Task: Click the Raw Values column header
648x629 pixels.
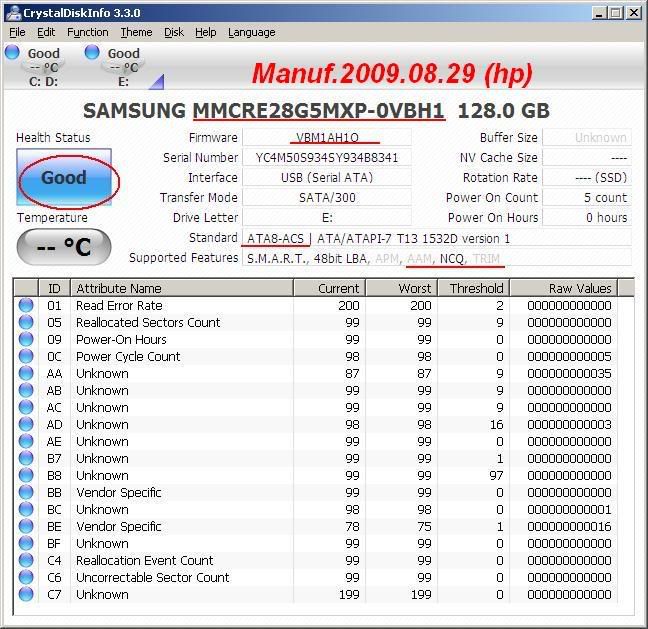Action: [564, 288]
